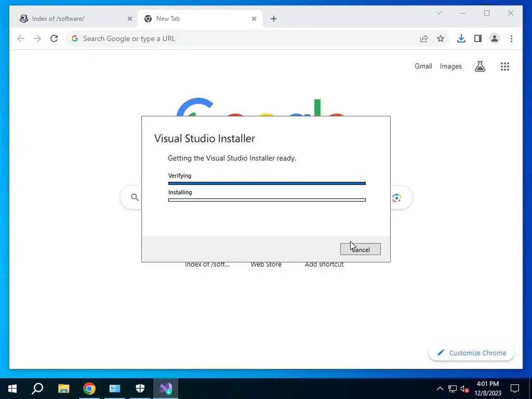Bookmark this tab with the star icon

coord(441,38)
